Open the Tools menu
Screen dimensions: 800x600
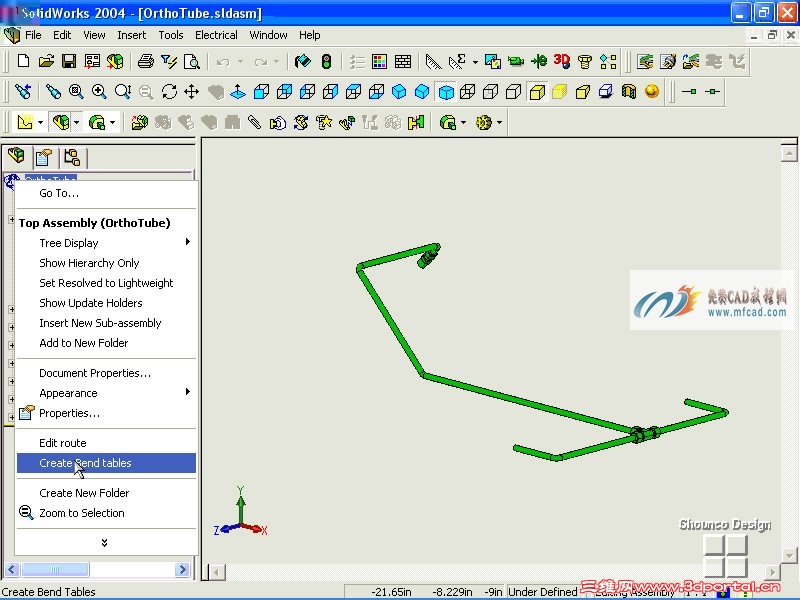[170, 35]
